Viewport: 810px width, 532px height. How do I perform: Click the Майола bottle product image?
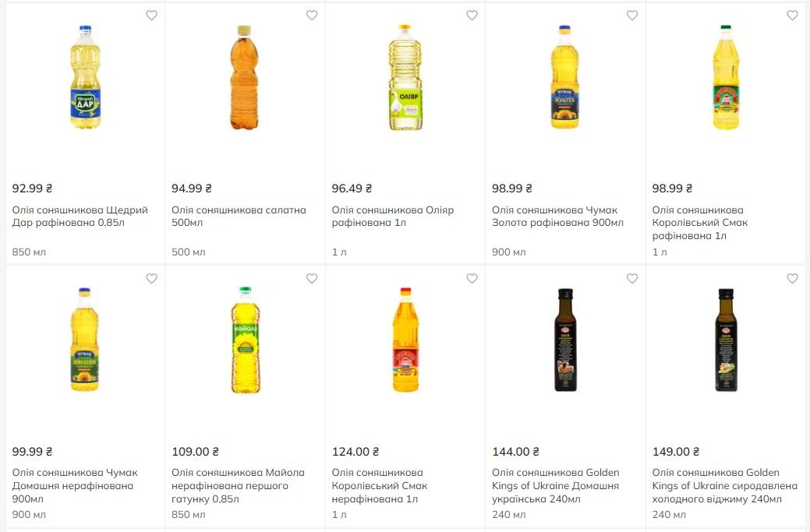click(245, 340)
